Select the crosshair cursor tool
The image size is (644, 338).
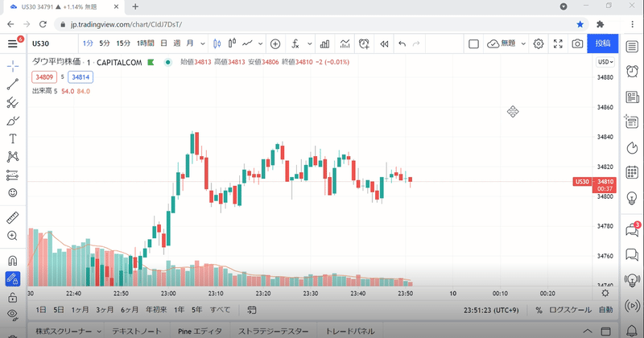13,66
